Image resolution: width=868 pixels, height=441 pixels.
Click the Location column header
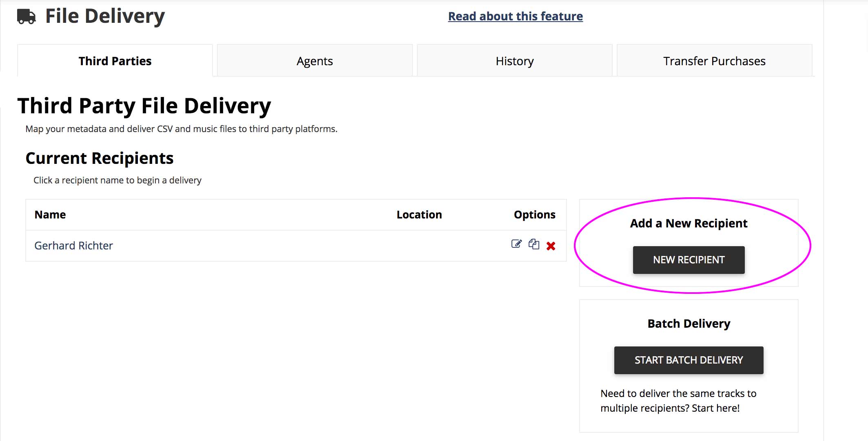419,215
